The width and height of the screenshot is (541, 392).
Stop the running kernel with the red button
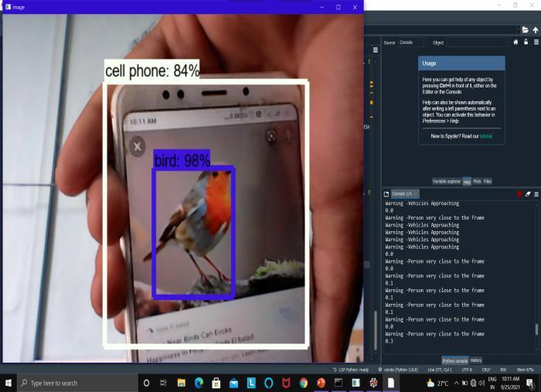pos(519,194)
